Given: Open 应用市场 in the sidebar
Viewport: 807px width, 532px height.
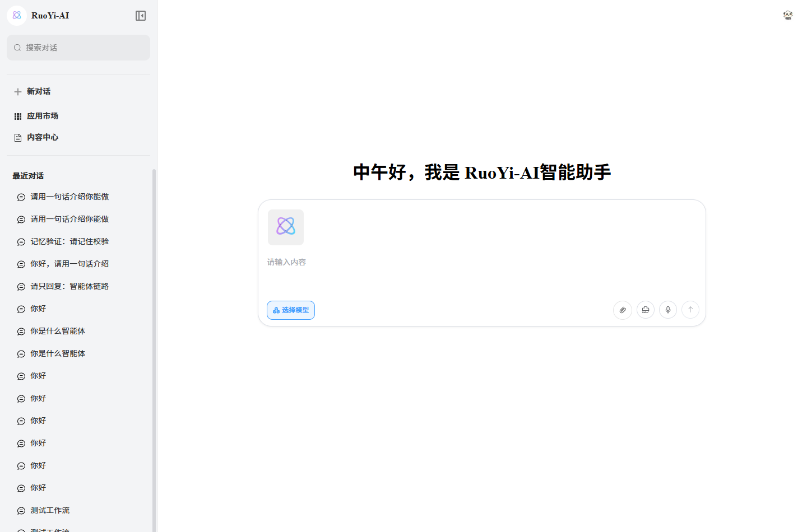Looking at the screenshot, I should pos(78,116).
